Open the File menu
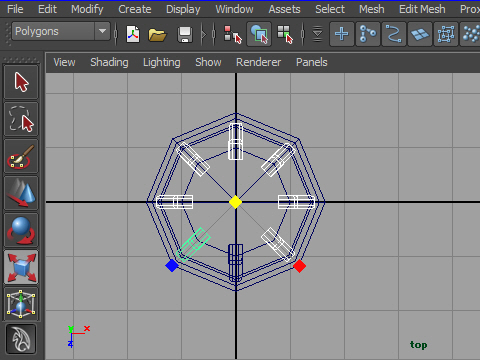The width and height of the screenshot is (480, 360). [x=15, y=9]
